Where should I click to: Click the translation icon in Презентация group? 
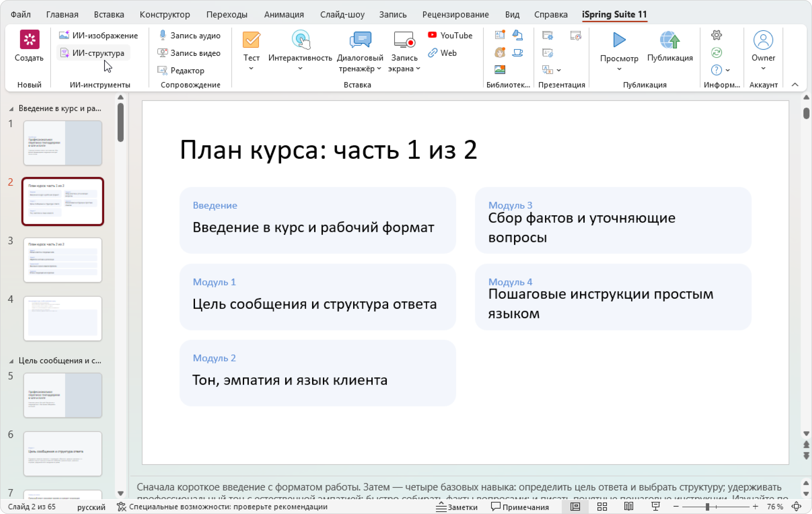(548, 70)
